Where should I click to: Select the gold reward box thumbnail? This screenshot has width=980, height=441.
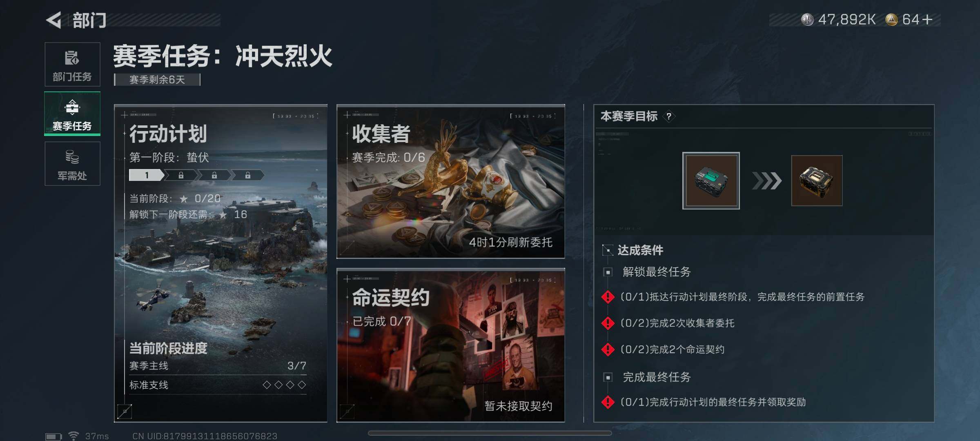click(x=817, y=180)
